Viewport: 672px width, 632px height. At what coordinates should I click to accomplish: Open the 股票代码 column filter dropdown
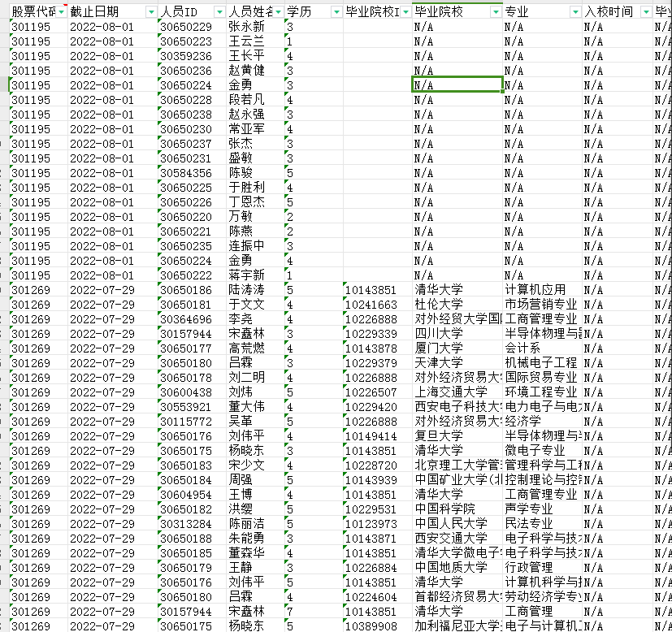60,12
